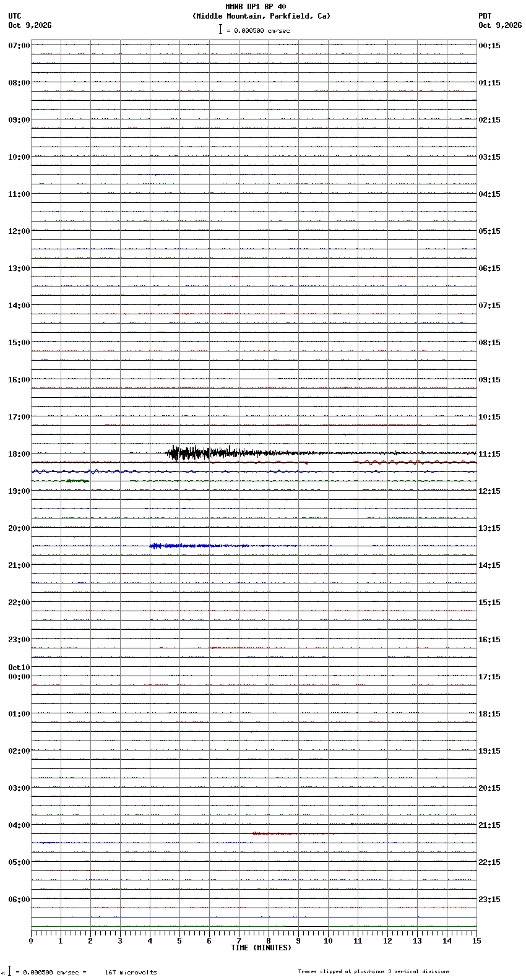This screenshot has height=980, width=526.
Task: Click the 11:15 PDT time label
Action: point(489,454)
